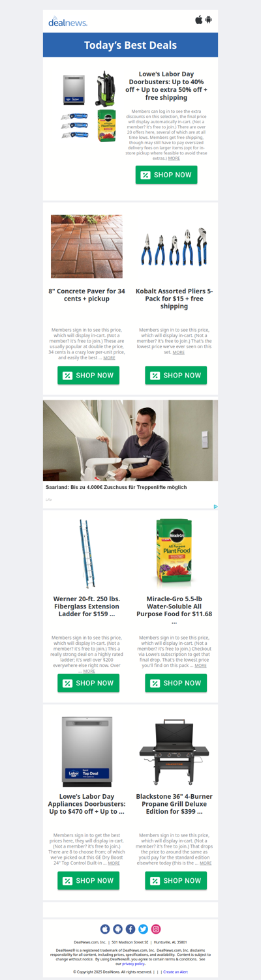The width and height of the screenshot is (261, 980).
Task: Open the dealnews logo
Action: (68, 22)
